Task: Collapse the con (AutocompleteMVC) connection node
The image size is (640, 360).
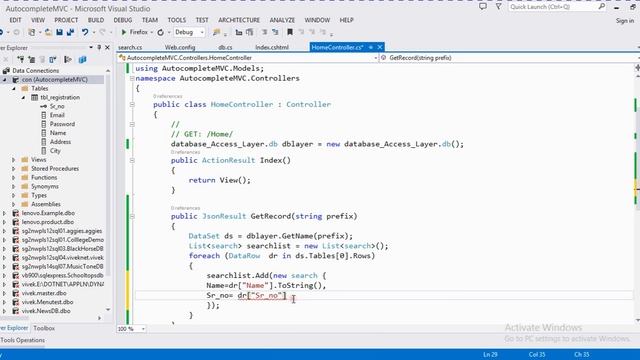Action: 4,80
